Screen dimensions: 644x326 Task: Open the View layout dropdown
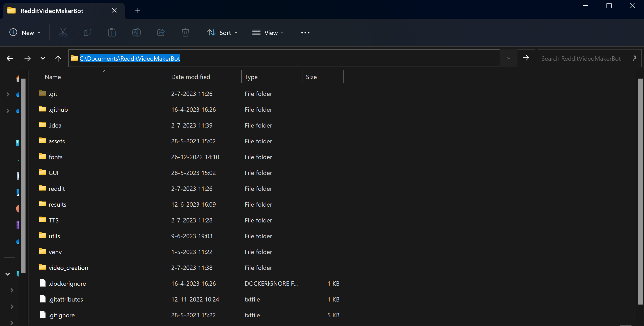tap(268, 33)
